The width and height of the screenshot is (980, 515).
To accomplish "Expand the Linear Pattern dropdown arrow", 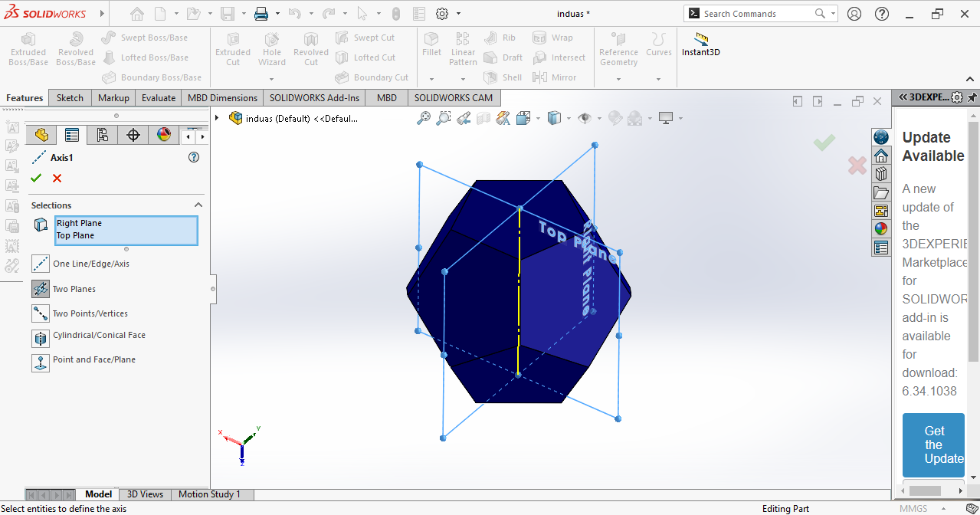I will point(463,78).
